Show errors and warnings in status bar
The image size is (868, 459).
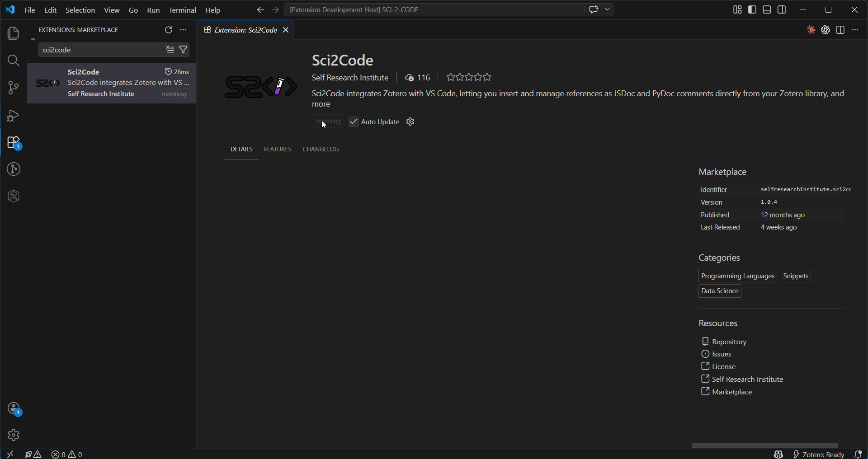(x=67, y=454)
